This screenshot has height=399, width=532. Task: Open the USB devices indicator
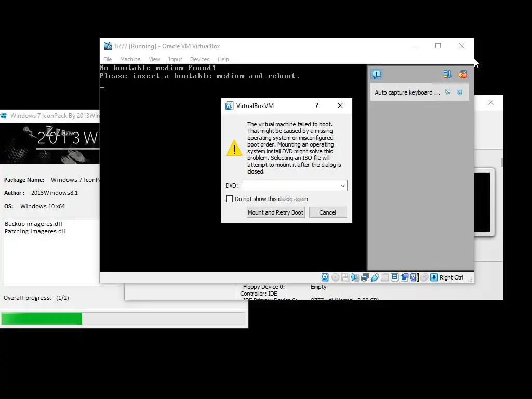click(x=375, y=277)
